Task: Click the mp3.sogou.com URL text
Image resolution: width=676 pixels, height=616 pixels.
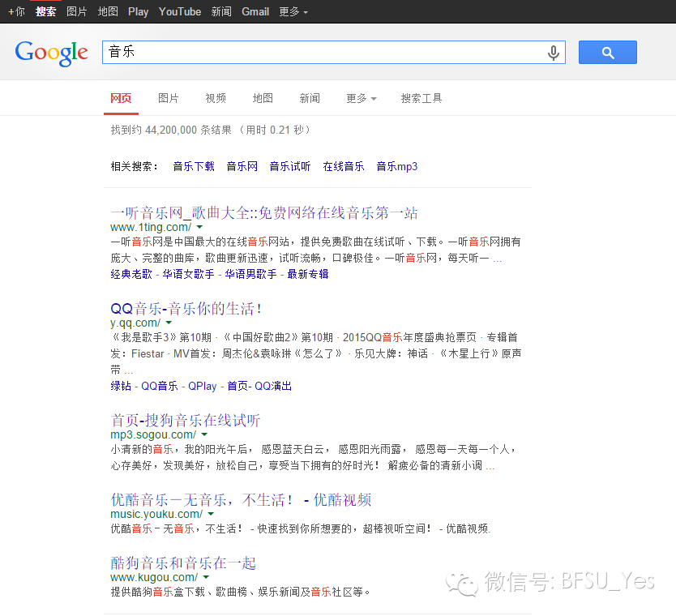Action: (153, 435)
